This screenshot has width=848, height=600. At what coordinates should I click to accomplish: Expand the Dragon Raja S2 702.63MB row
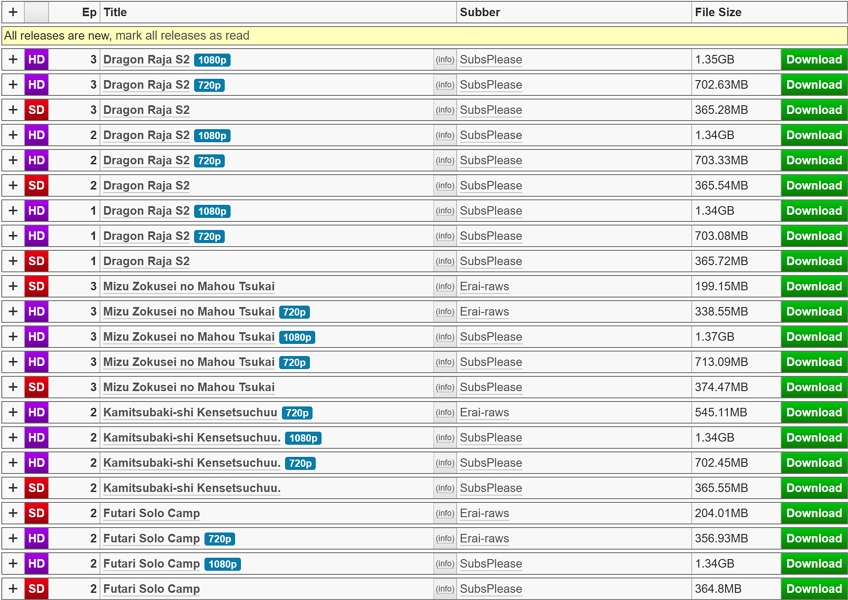(13, 85)
